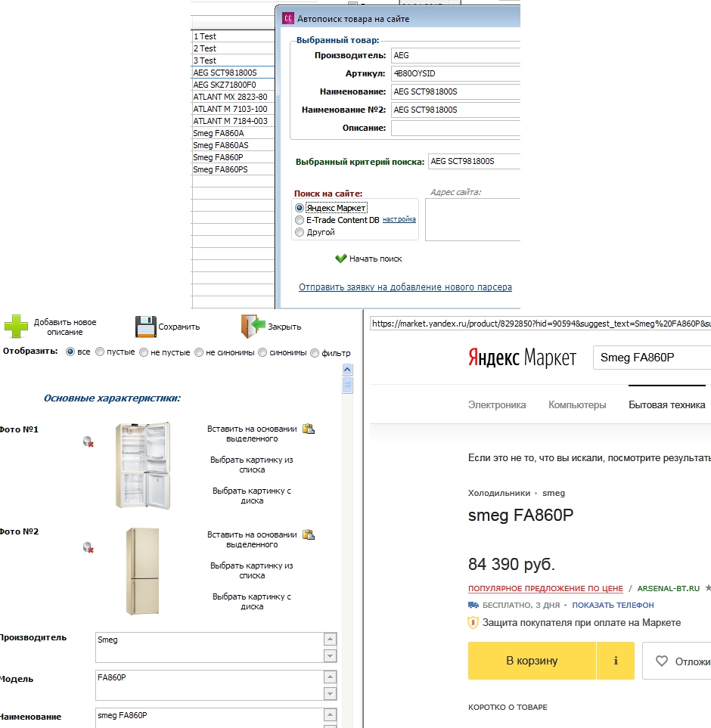Screen dimensions: 711x728
Task: Click scroll up arrow of characteristics panel
Action: point(347,370)
